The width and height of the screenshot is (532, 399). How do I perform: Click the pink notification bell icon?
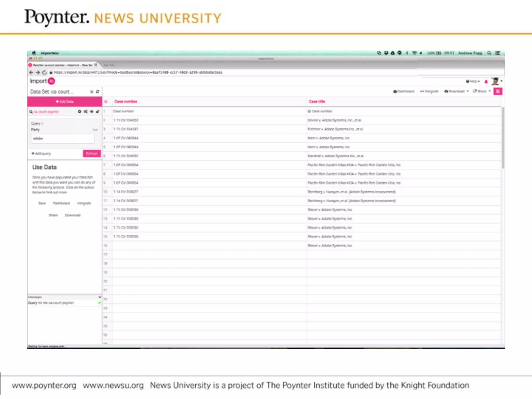coord(486,82)
